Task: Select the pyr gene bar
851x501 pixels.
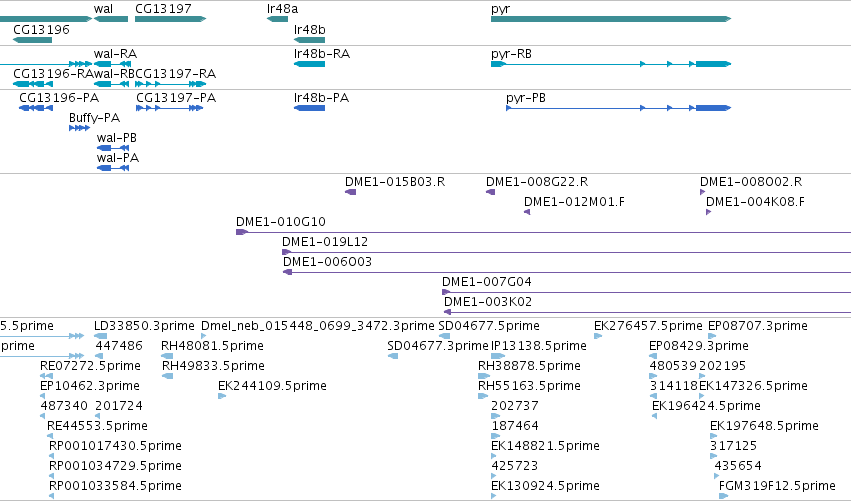Action: 611,19
